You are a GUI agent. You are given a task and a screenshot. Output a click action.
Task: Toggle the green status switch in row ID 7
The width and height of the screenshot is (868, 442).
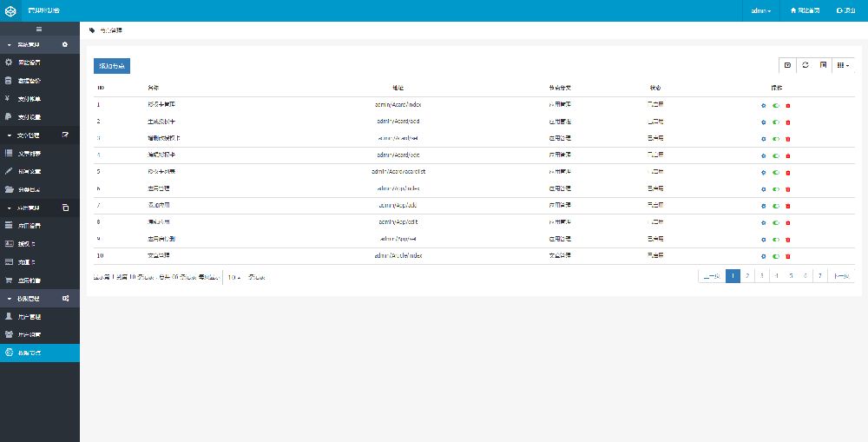coord(775,206)
